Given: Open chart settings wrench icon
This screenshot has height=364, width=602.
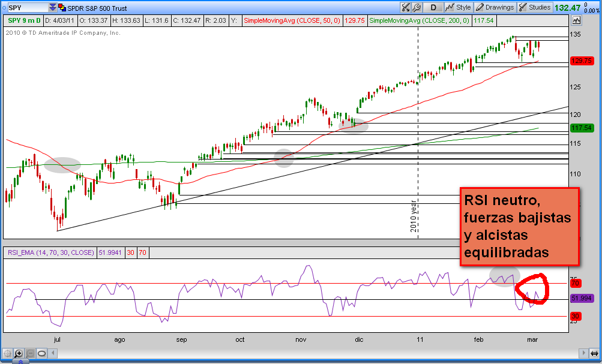Looking at the screenshot, I should pyautogui.click(x=417, y=7).
